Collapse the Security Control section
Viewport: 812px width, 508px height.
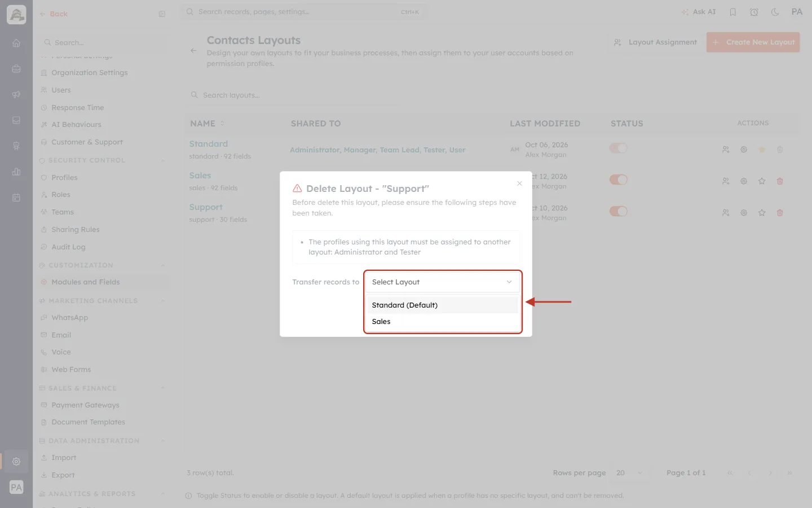(163, 160)
